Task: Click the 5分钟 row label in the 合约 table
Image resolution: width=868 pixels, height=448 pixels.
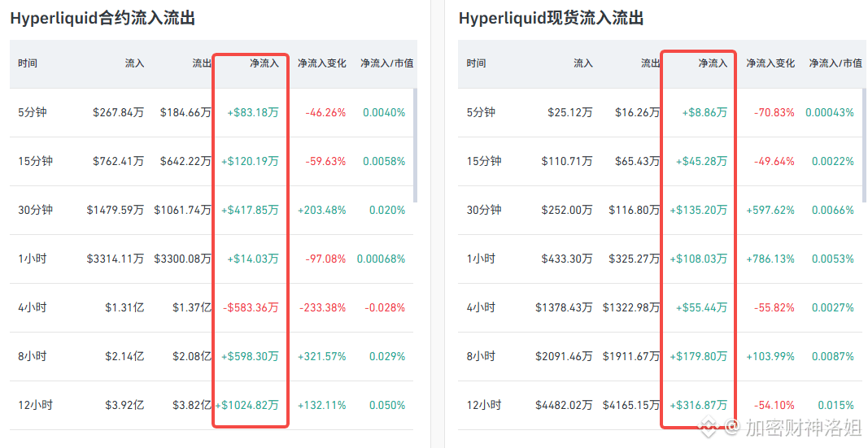Action: (32, 112)
